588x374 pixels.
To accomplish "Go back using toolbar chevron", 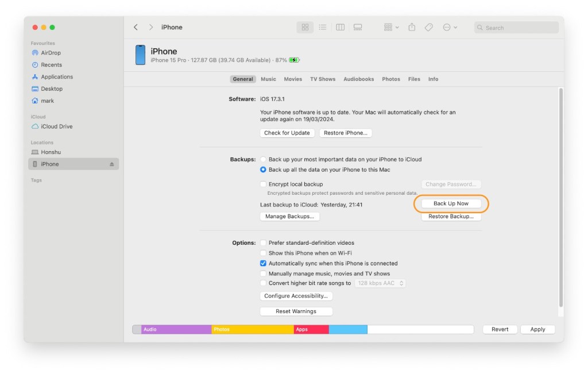I will (x=136, y=27).
